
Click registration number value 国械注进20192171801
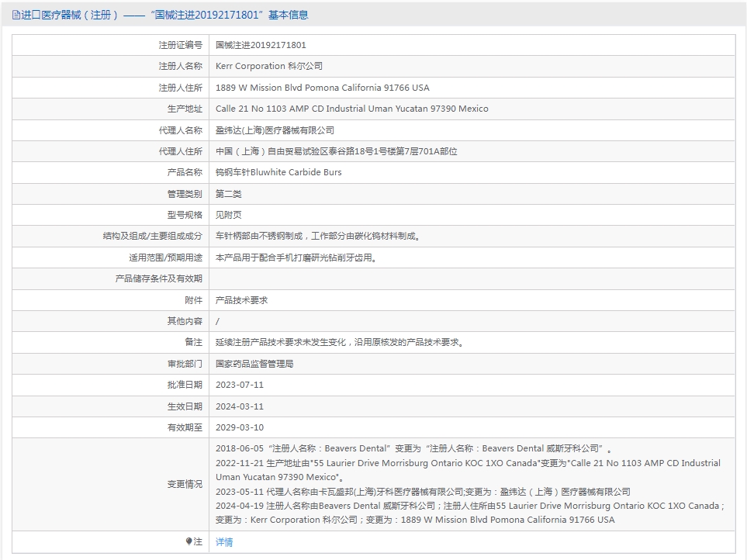[x=261, y=45]
